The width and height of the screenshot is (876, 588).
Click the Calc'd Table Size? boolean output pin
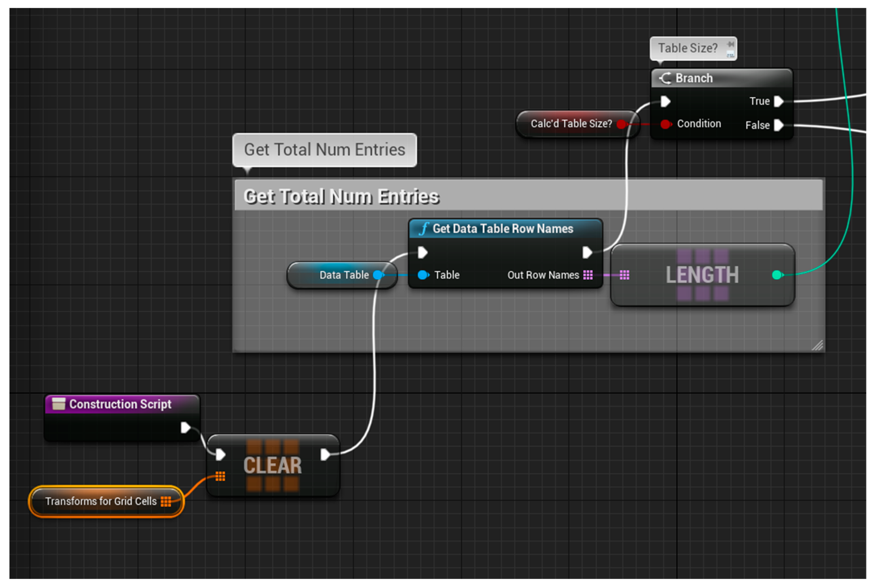pyautogui.click(x=621, y=124)
